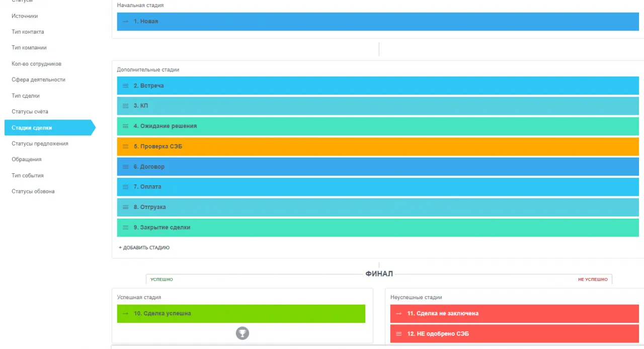Click the 6. Договор stage row
Image resolution: width=644 pixels, height=349 pixels.
click(x=377, y=167)
